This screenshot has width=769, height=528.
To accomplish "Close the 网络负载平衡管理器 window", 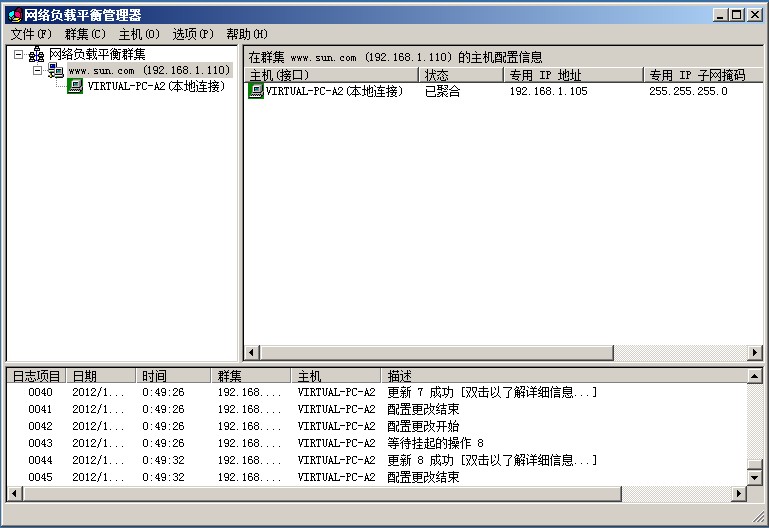I will [x=754, y=15].
